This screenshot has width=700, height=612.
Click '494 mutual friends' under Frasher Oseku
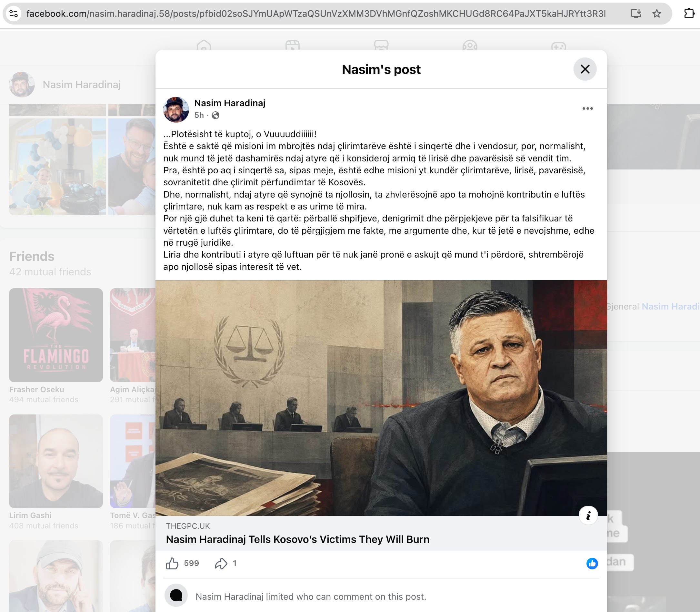[44, 400]
